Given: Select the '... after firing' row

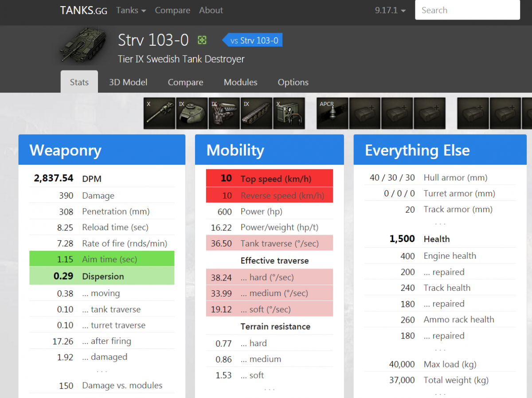Looking at the screenshot, I should click(x=102, y=341).
